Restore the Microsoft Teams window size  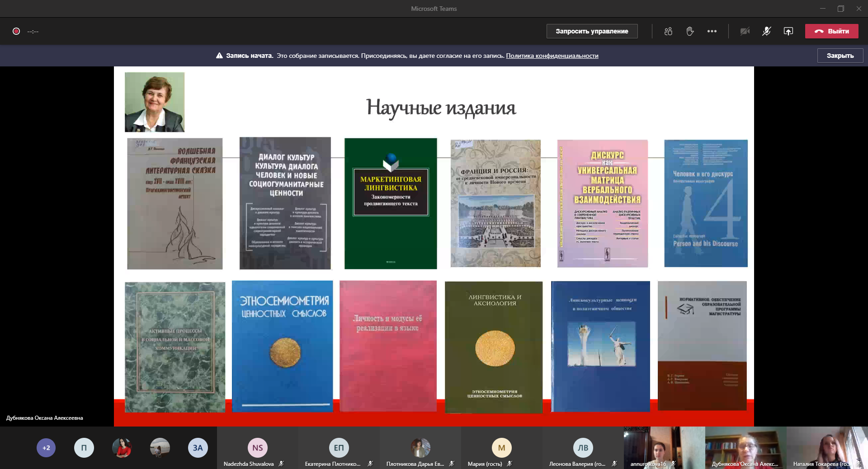coord(840,9)
